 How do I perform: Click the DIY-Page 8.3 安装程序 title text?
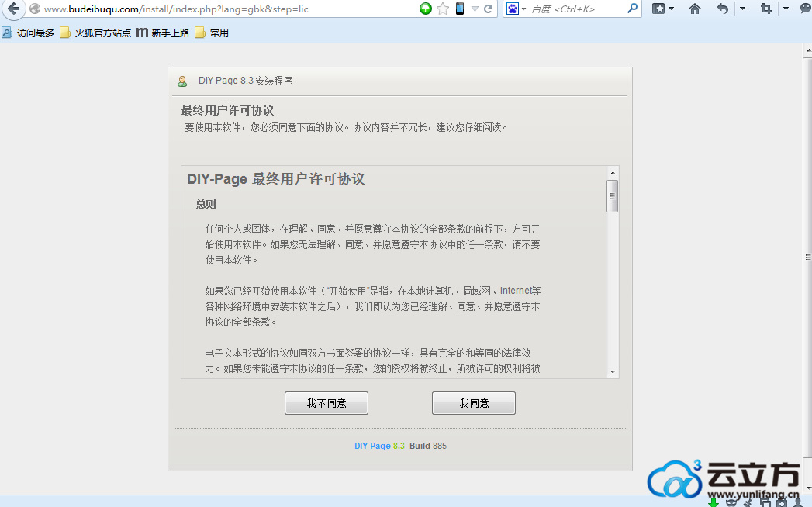point(246,81)
